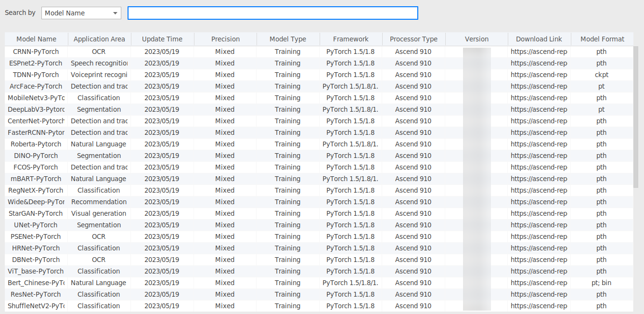Click the OCR cell in PSENet-PyTorch row
Screen dimensions: 644x314
[x=99, y=236]
